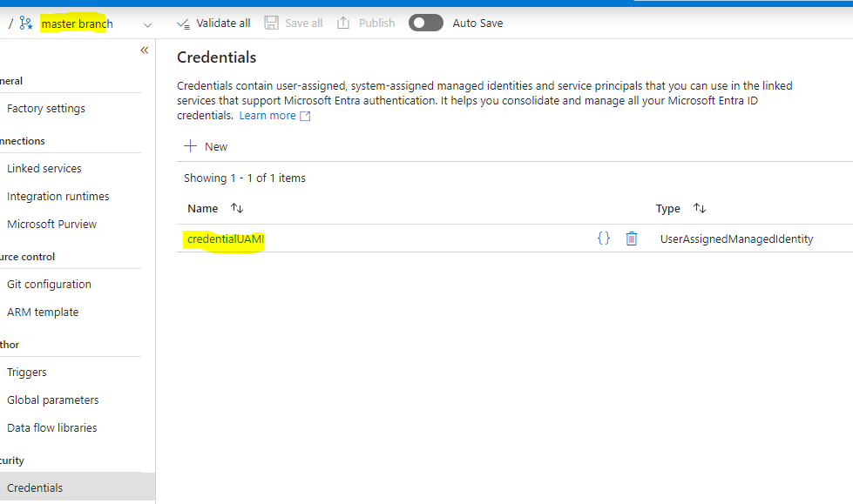Click the Save all icon
This screenshot has height=504, width=853.
(x=270, y=23)
